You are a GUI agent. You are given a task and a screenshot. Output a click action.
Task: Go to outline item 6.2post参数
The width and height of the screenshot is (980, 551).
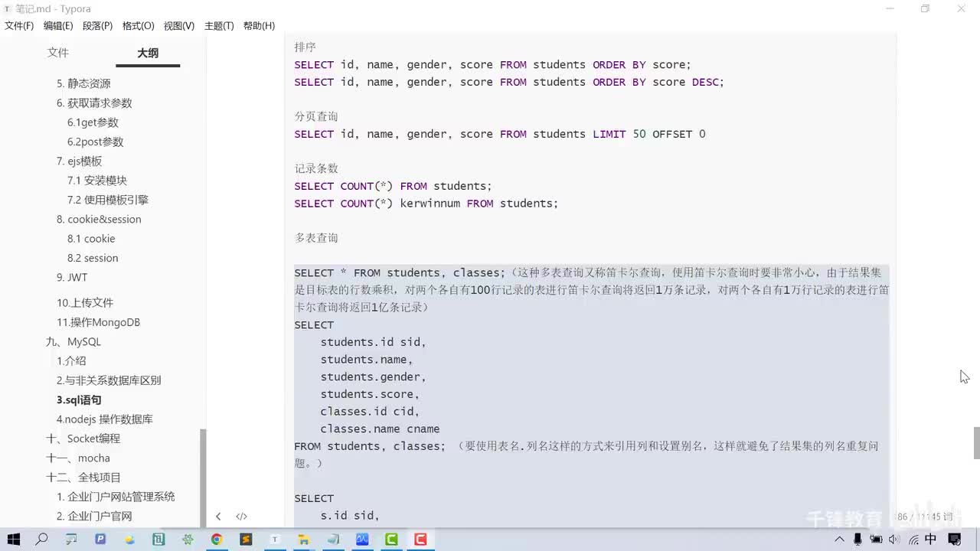click(95, 142)
